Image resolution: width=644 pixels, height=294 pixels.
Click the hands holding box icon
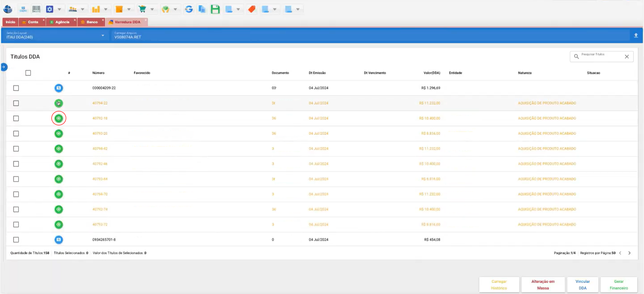(165, 9)
